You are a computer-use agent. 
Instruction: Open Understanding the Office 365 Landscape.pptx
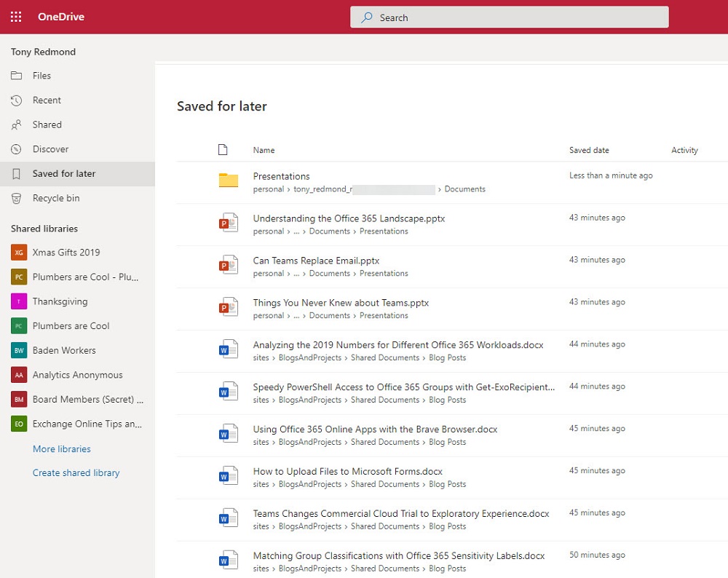pos(349,218)
